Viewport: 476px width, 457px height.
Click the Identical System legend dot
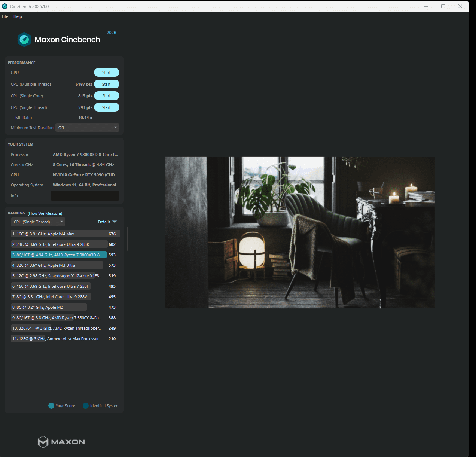[x=86, y=406]
